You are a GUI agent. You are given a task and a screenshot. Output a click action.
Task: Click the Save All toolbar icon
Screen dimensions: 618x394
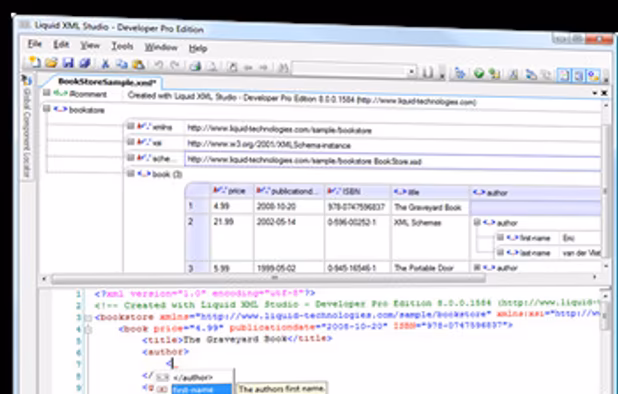click(85, 63)
